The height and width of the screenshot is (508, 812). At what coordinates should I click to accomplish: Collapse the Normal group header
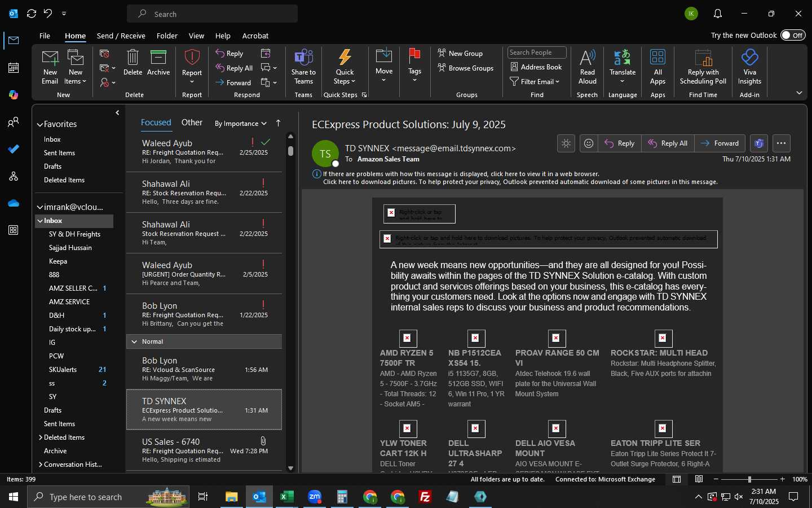pyautogui.click(x=134, y=341)
